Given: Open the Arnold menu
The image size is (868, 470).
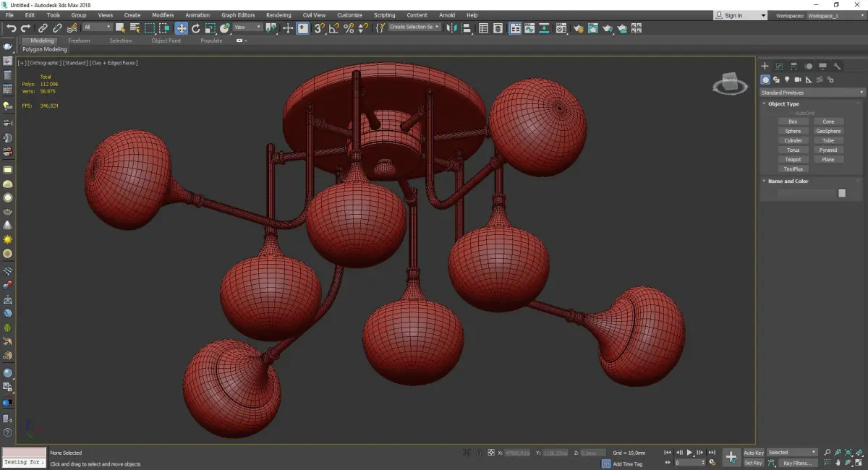Looking at the screenshot, I should [447, 15].
